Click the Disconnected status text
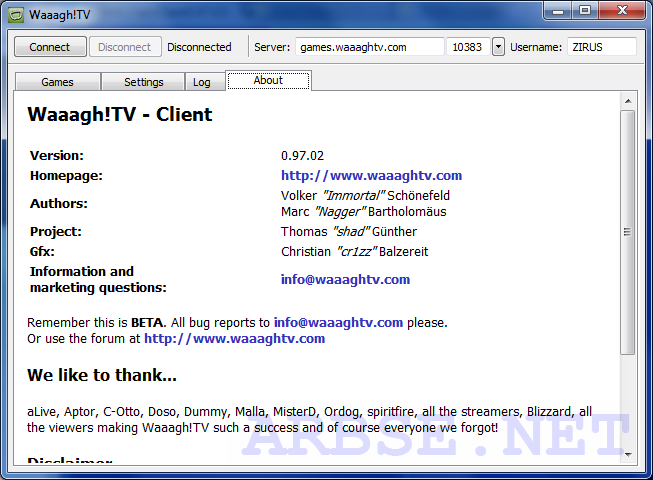Image resolution: width=653 pixels, height=480 pixels. pos(199,47)
